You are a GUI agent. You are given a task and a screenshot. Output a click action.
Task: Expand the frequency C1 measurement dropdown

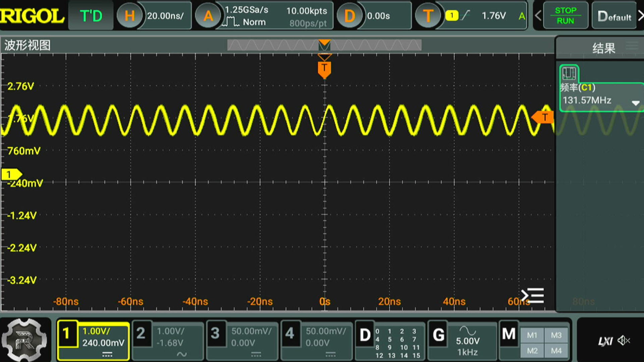(635, 103)
